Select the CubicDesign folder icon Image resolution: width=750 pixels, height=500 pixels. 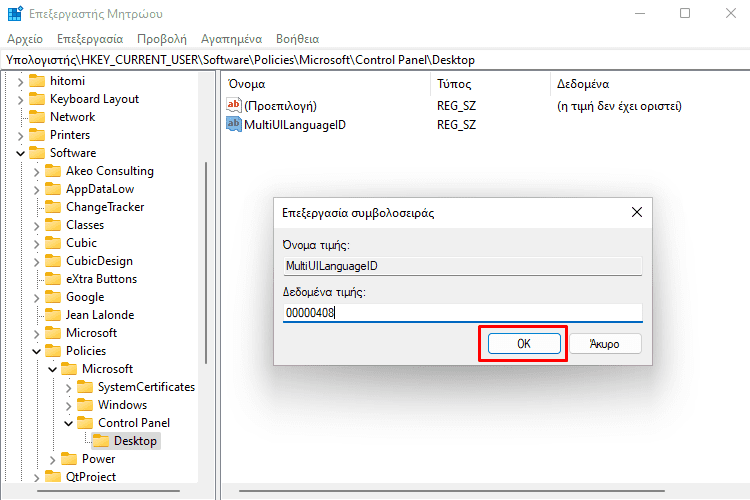[x=53, y=261]
